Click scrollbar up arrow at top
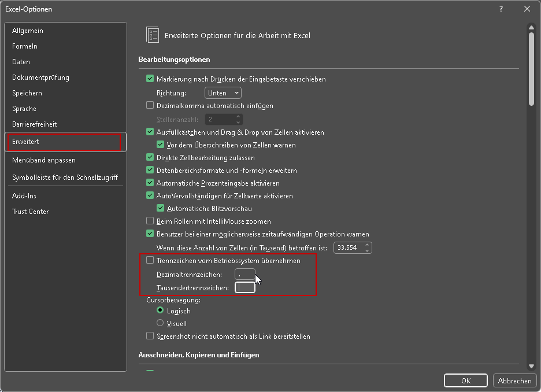The height and width of the screenshot is (392, 541). click(x=531, y=27)
